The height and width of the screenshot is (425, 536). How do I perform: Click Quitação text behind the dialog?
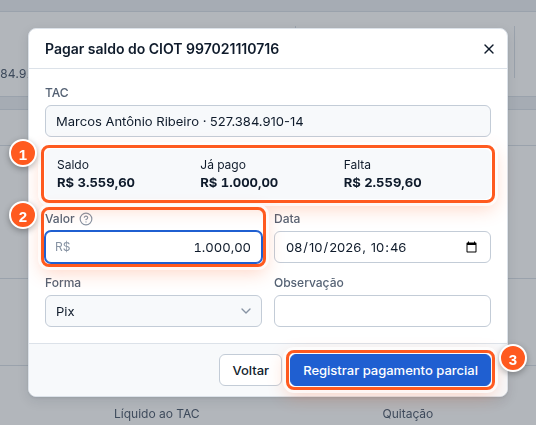407,414
